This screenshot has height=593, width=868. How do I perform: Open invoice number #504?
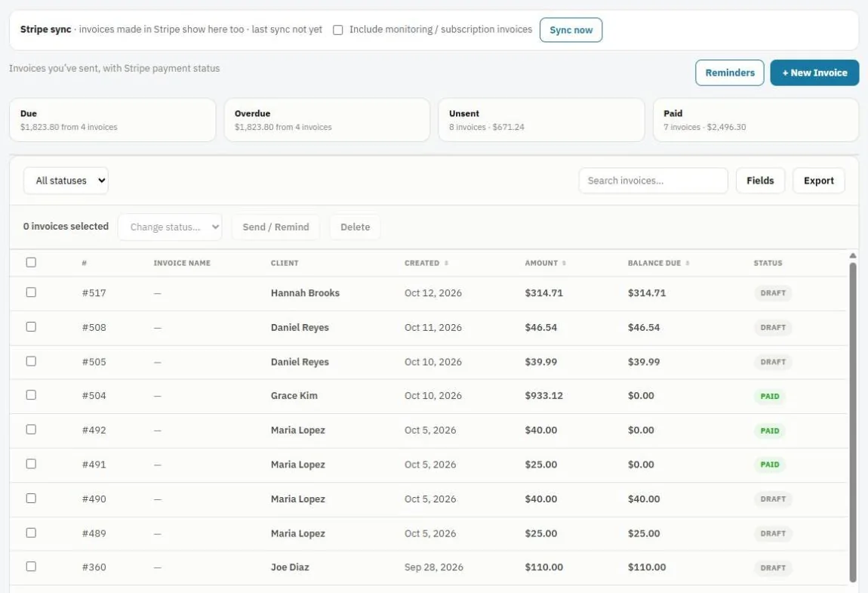pos(94,396)
